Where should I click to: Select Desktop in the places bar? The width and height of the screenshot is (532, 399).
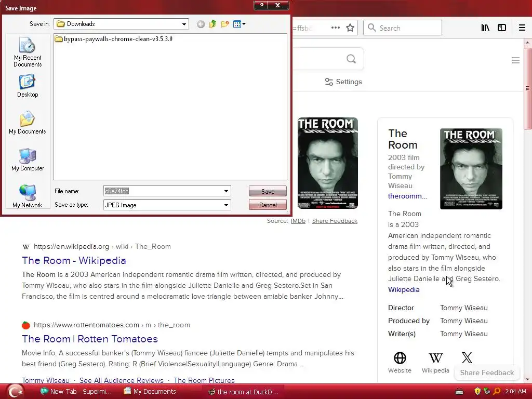coord(28,86)
